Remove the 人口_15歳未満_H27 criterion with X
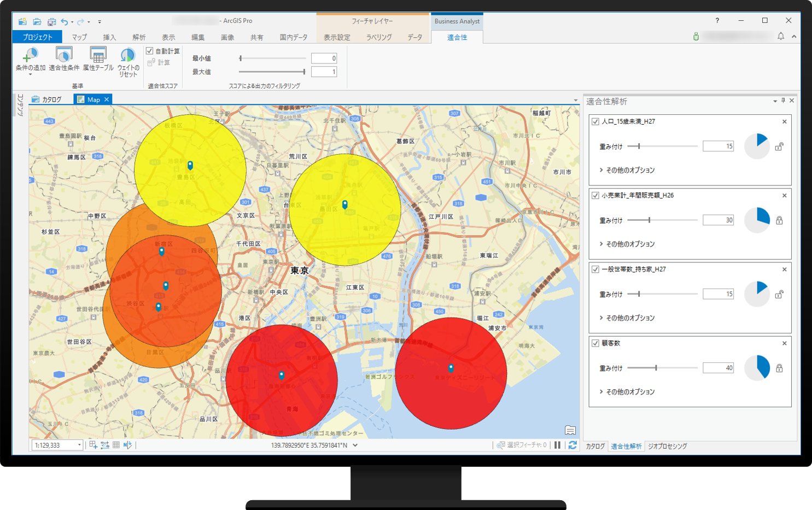812x510 pixels. (x=785, y=121)
